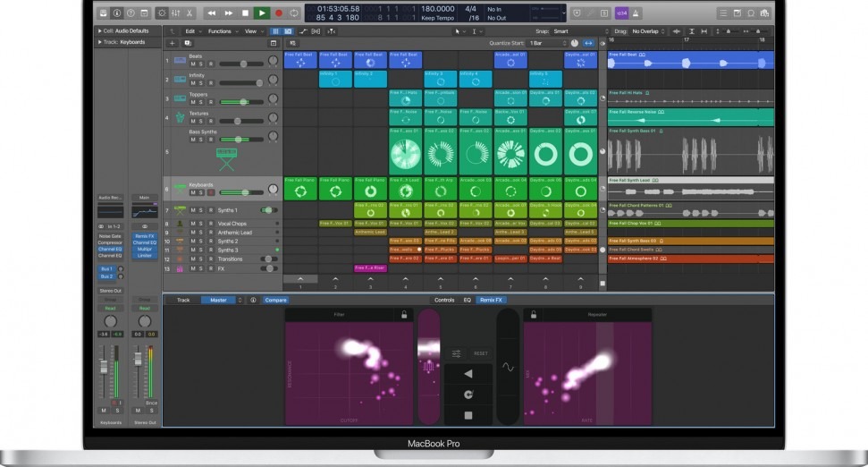Screen dimensions: 868x467
Task: Open the Snap Smart dropdown
Action: pos(580,31)
